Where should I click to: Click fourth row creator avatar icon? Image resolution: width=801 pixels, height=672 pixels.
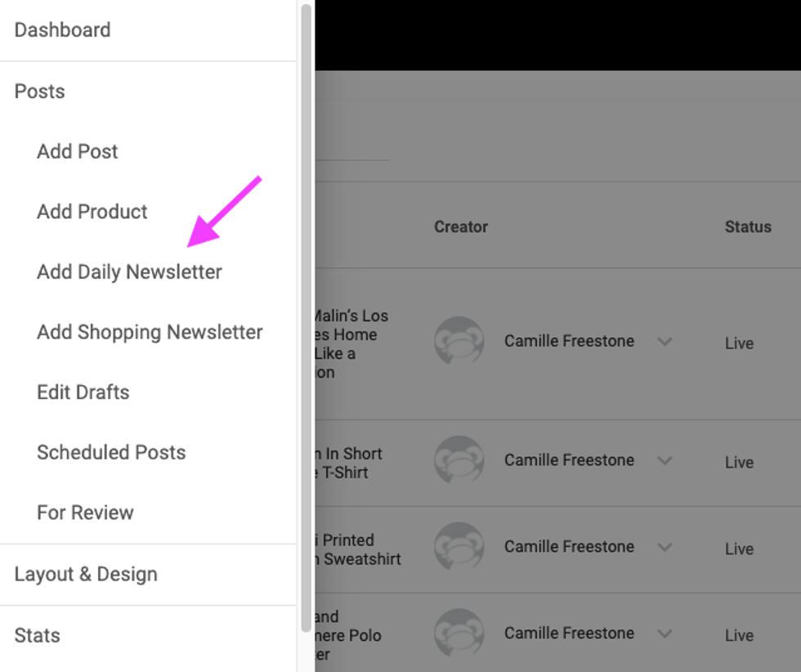click(459, 634)
